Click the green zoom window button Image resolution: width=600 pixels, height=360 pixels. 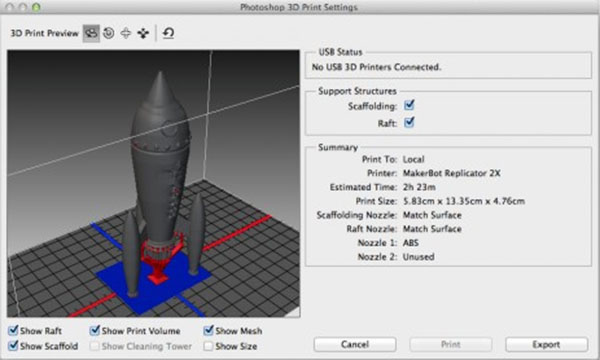[x=36, y=7]
